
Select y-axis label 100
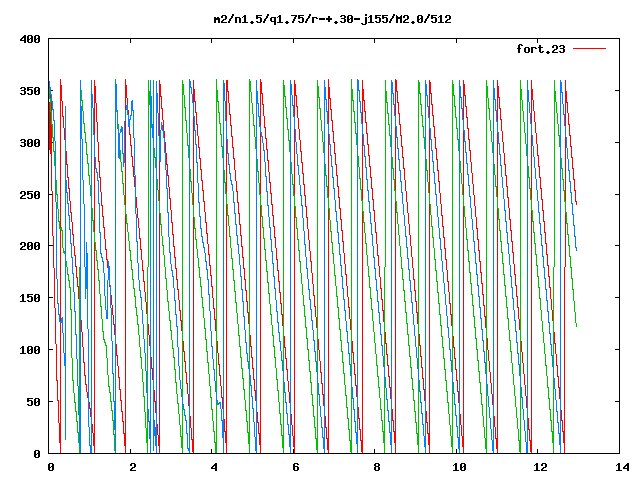[30, 350]
